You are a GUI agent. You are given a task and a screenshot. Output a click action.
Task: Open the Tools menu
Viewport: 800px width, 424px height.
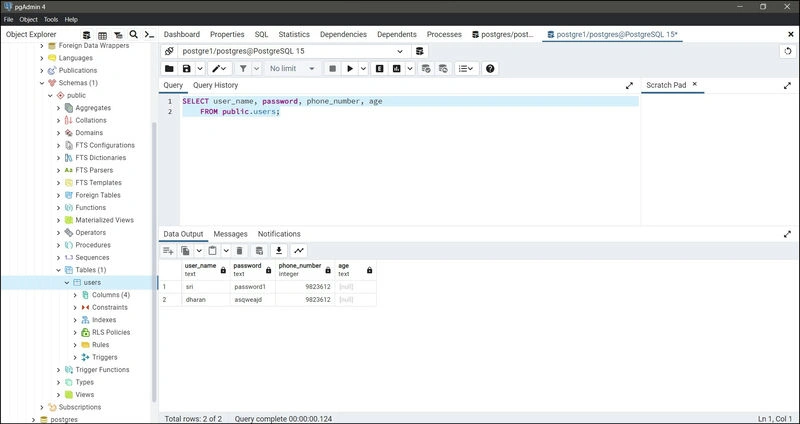pyautogui.click(x=51, y=19)
